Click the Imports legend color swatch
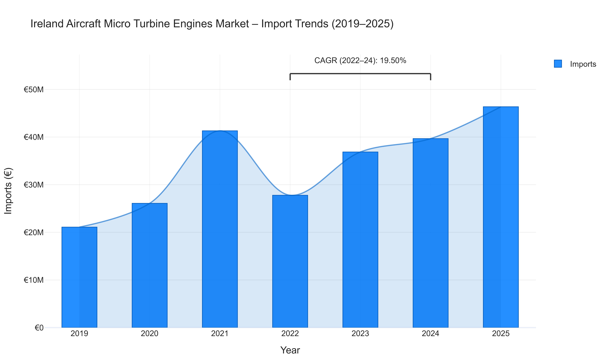Screen dimensions: 607x364 558,64
